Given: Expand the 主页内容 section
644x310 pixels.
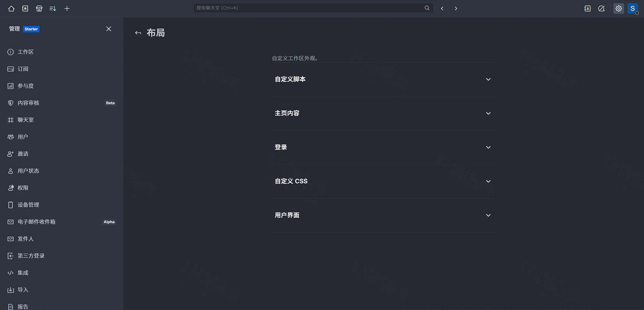Looking at the screenshot, I should pyautogui.click(x=384, y=113).
